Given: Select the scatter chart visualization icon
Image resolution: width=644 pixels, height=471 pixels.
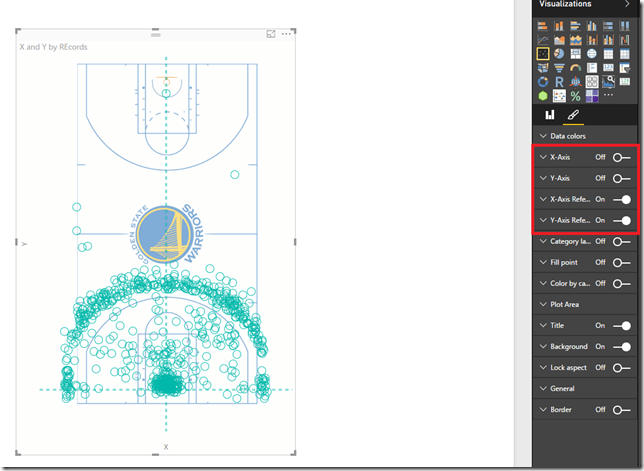Looking at the screenshot, I should [543, 54].
